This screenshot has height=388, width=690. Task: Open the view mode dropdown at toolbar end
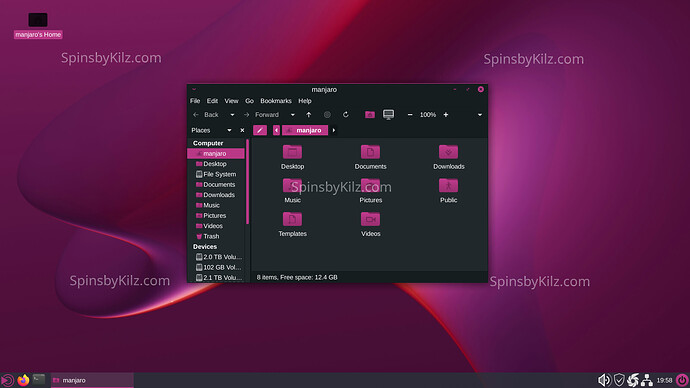pos(480,115)
